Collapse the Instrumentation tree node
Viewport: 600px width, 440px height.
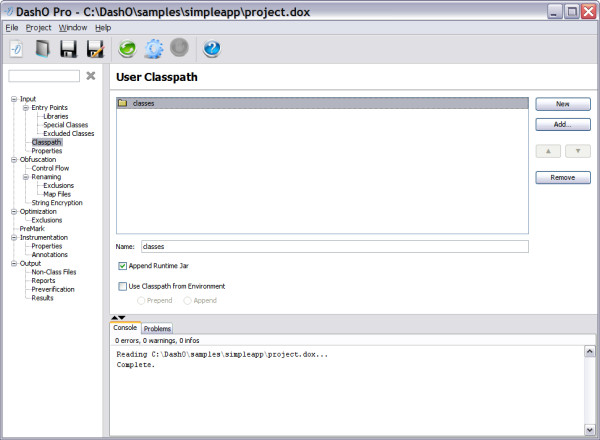pyautogui.click(x=14, y=238)
